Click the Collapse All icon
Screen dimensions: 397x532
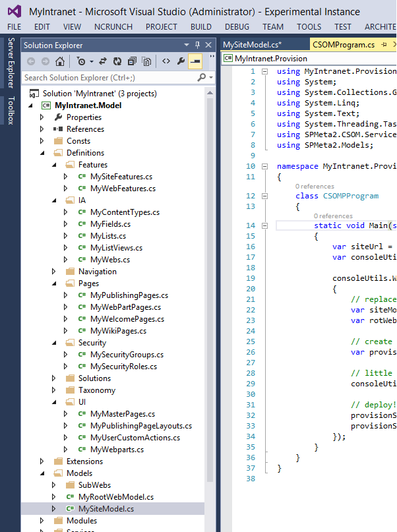click(132, 61)
